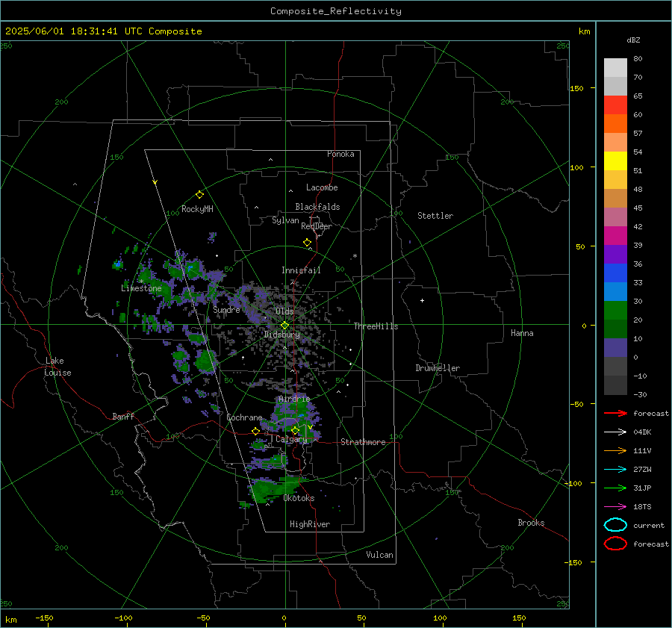Click the Brooks city label

531,523
